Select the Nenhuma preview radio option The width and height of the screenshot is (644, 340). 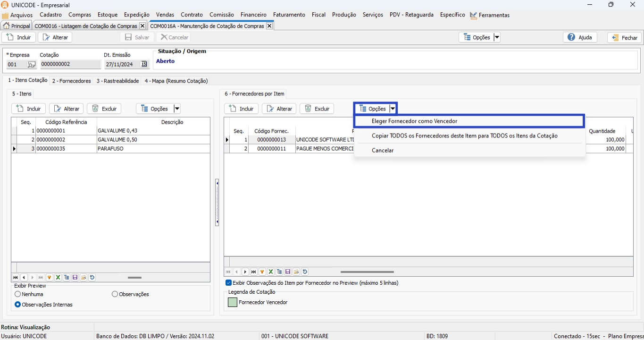pos(18,294)
